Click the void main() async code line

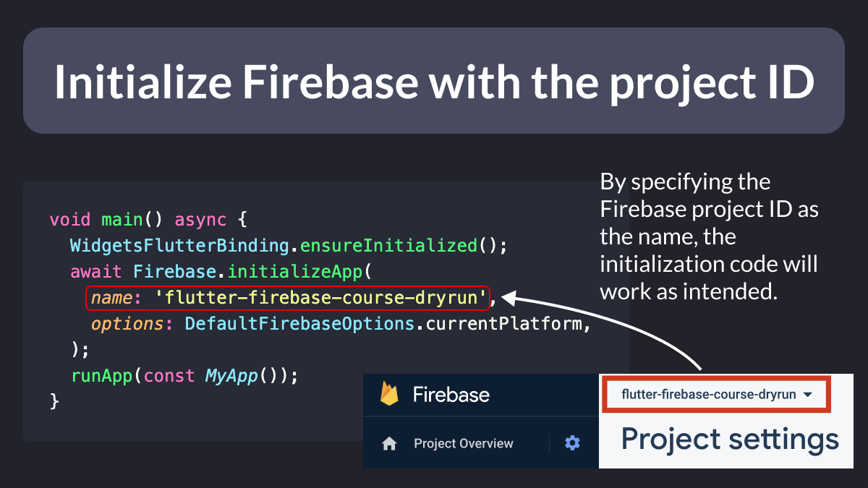tap(148, 219)
